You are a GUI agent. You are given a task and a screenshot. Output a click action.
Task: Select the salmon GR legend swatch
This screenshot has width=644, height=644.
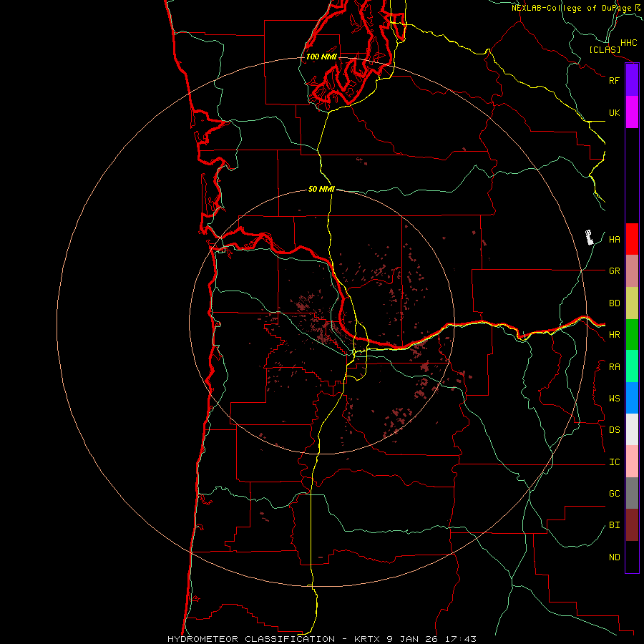632,271
